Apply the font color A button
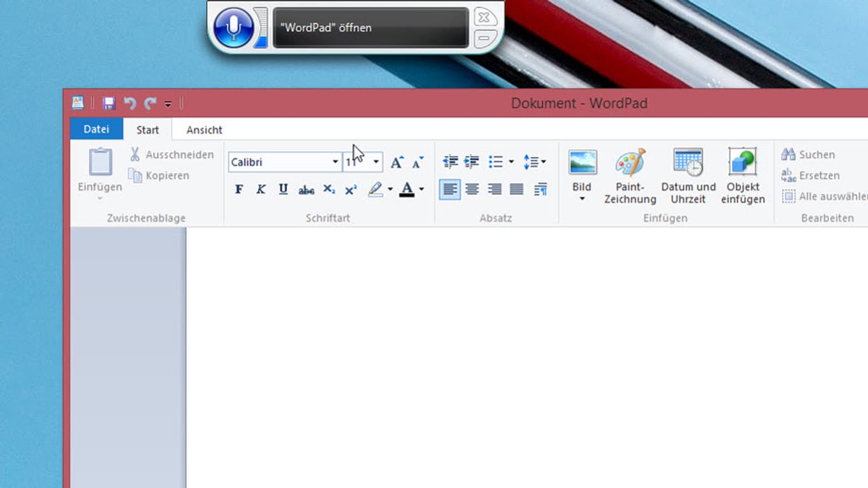Viewport: 868px width, 488px height. 407,189
